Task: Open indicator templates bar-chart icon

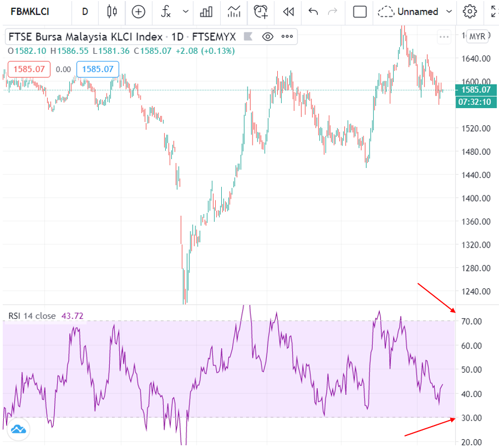Action: [x=207, y=12]
